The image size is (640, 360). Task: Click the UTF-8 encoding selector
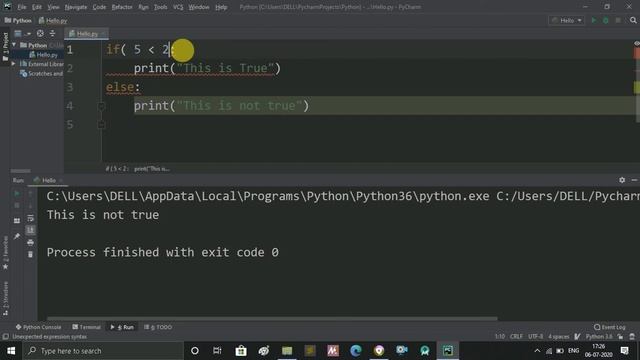535,336
